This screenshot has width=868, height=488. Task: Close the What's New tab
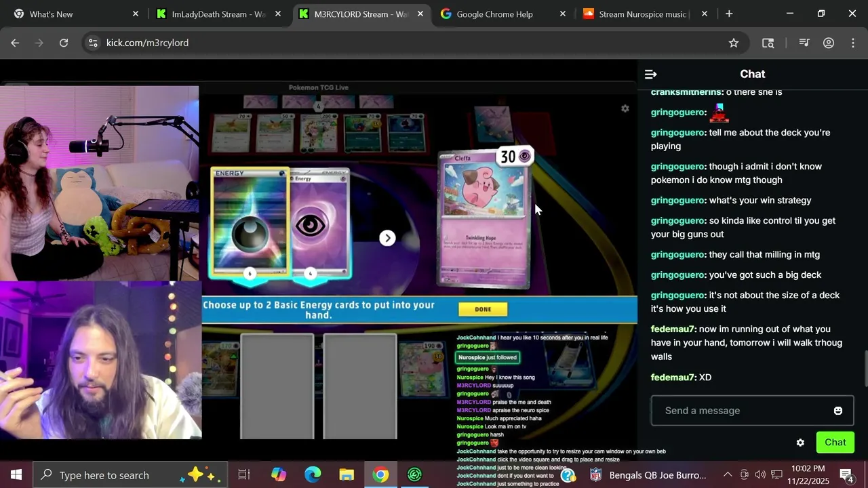pos(136,14)
